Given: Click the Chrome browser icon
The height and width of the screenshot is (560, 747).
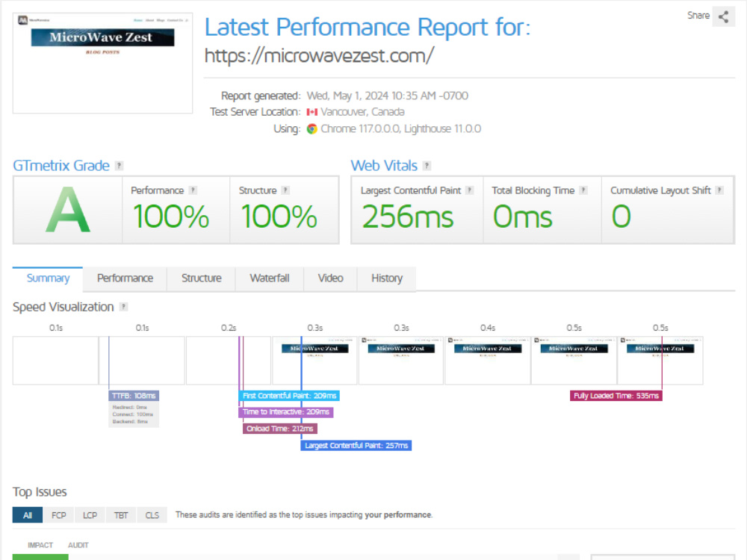Looking at the screenshot, I should click(x=312, y=129).
